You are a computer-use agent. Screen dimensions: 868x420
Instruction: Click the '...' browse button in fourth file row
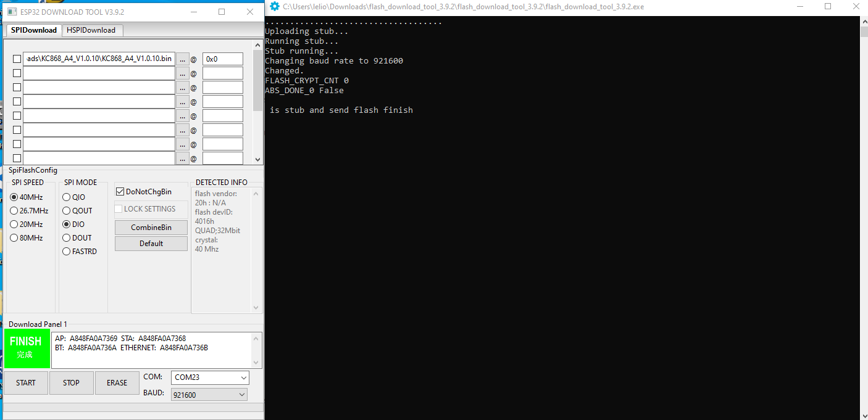[x=182, y=102]
